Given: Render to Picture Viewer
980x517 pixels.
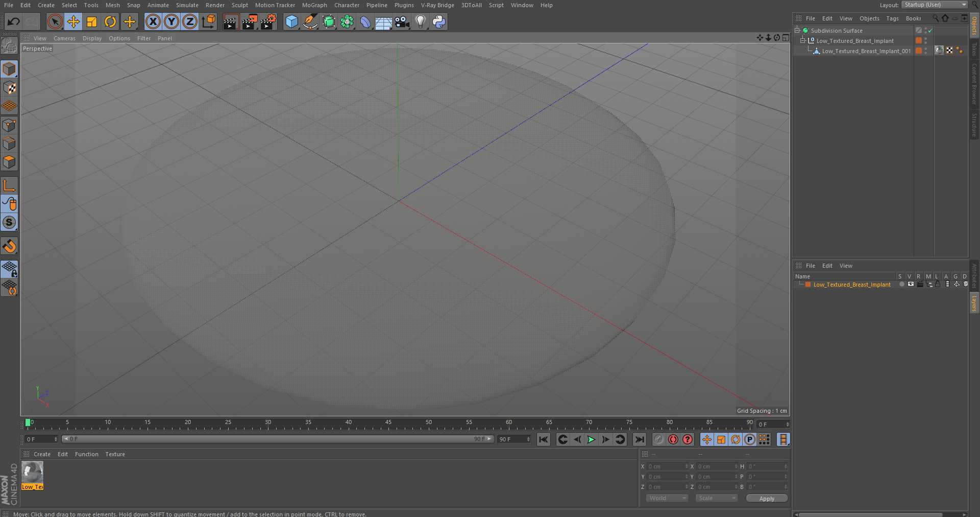Looking at the screenshot, I should click(250, 21).
